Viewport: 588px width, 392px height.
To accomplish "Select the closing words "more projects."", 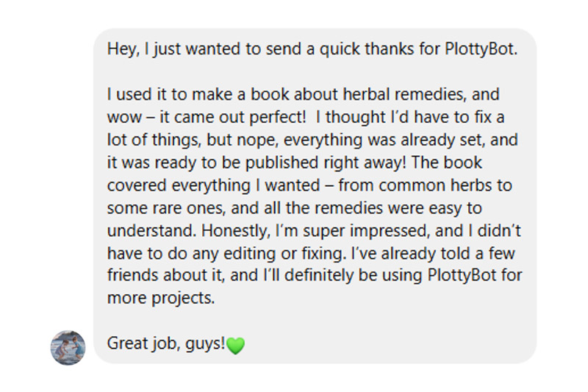I will pos(161,298).
